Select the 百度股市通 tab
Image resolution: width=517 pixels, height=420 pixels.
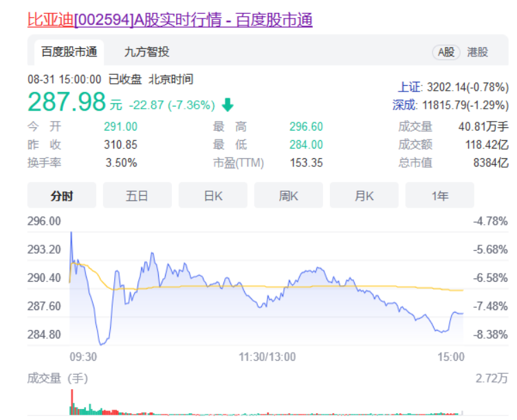(x=69, y=52)
